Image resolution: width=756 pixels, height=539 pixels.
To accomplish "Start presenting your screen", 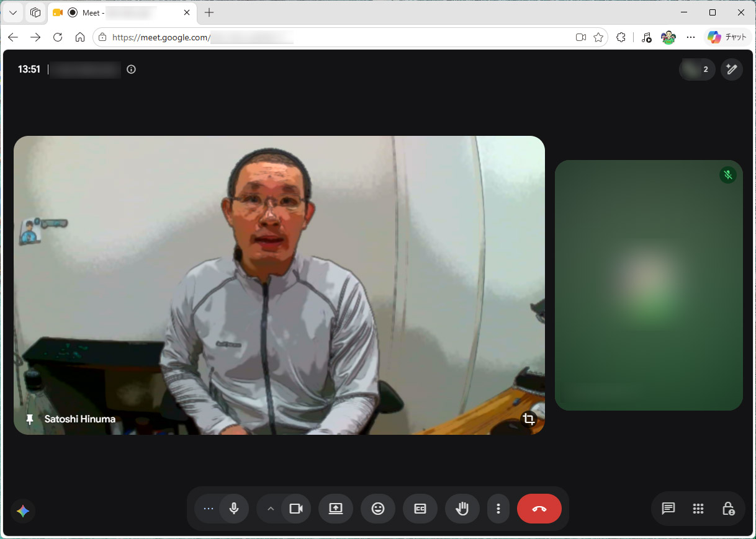I will [x=336, y=509].
